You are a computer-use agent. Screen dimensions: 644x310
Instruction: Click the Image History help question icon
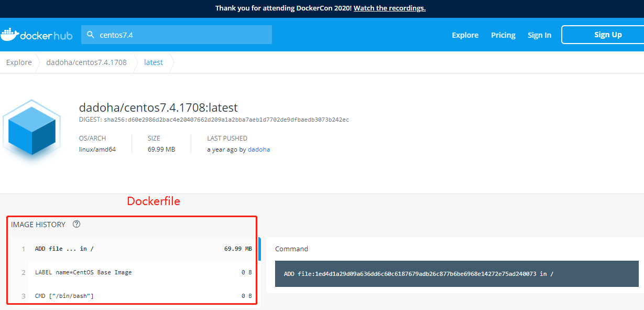(x=77, y=224)
